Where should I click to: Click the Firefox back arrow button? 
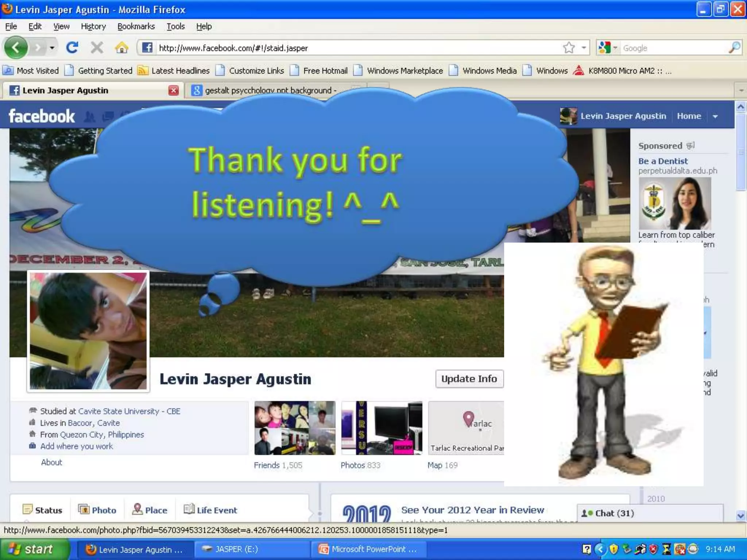[15, 48]
